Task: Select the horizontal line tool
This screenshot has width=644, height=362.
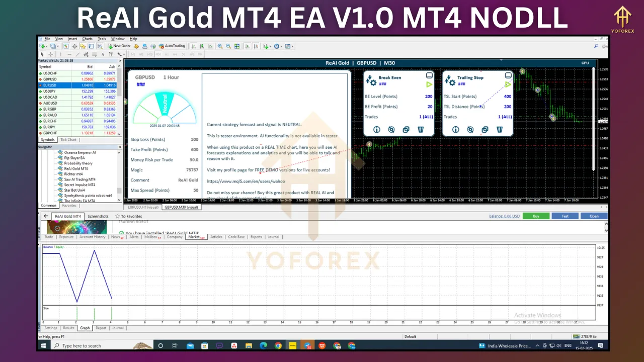Action: 69,54
